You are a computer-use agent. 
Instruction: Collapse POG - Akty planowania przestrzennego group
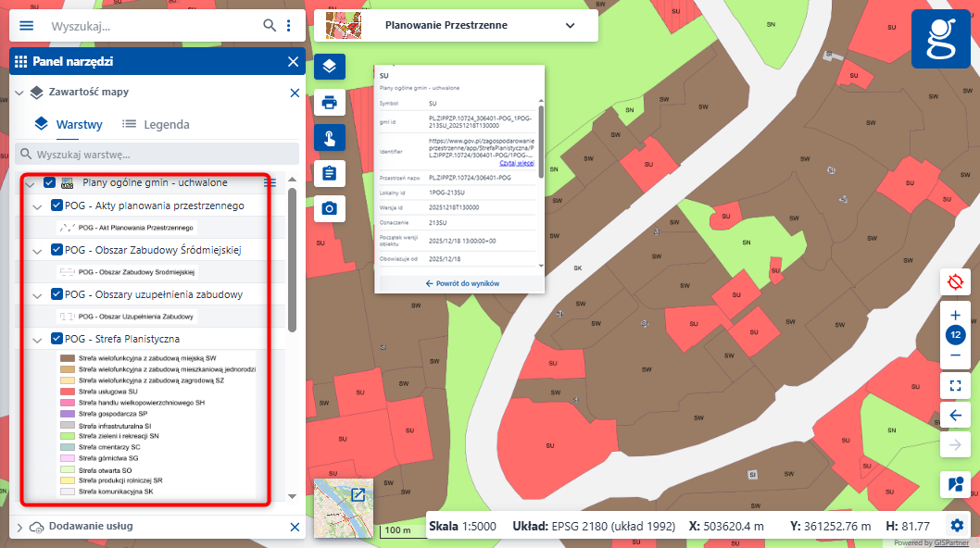coord(37,205)
